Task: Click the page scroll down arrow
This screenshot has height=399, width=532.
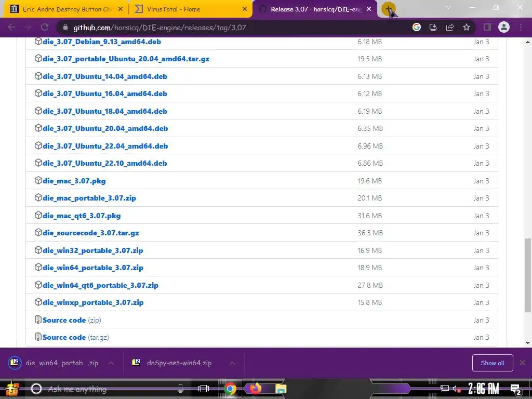Action: click(528, 343)
